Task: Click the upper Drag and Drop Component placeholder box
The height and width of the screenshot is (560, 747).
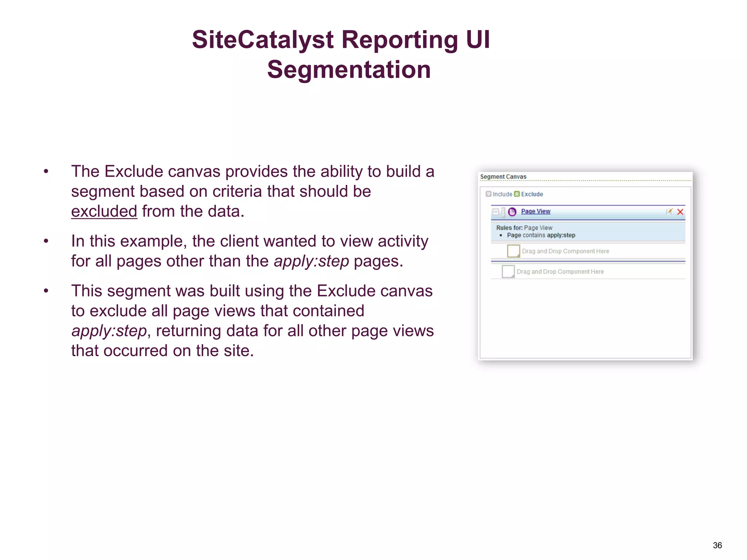Action: pyautogui.click(x=514, y=251)
